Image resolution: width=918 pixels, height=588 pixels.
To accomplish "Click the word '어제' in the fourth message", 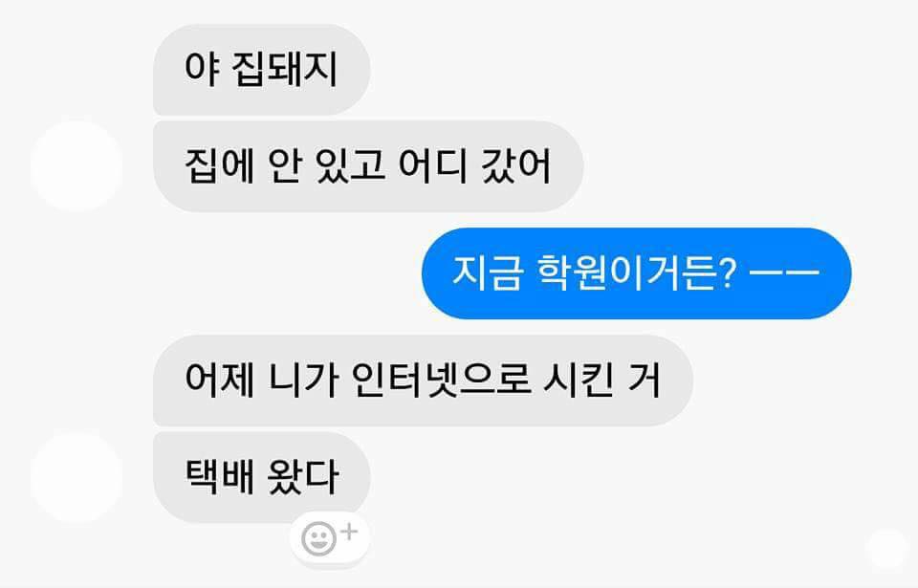I will tap(220, 381).
